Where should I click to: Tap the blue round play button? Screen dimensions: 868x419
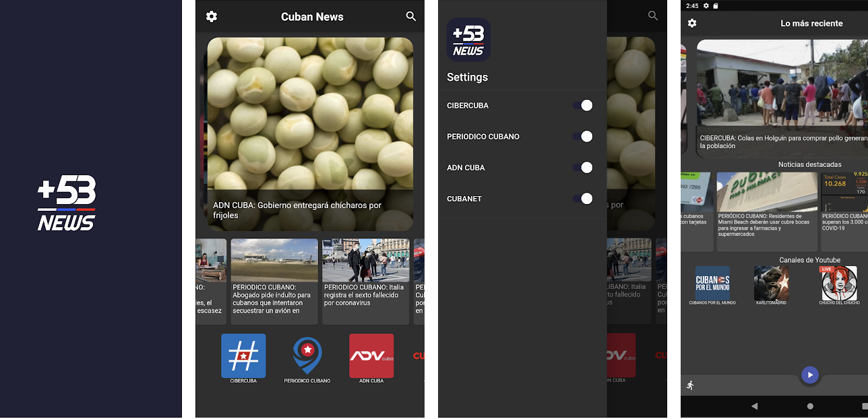pos(810,375)
